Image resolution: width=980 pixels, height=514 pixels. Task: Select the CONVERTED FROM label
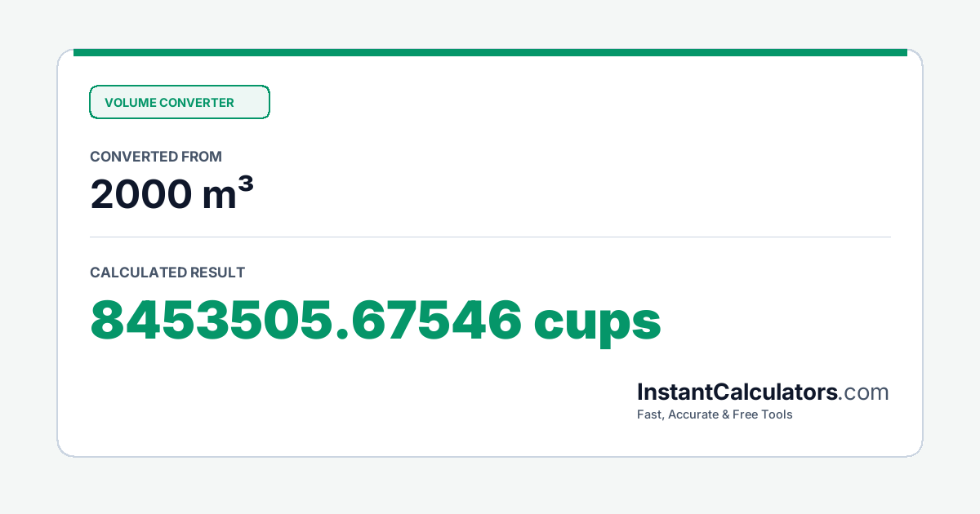(x=156, y=157)
